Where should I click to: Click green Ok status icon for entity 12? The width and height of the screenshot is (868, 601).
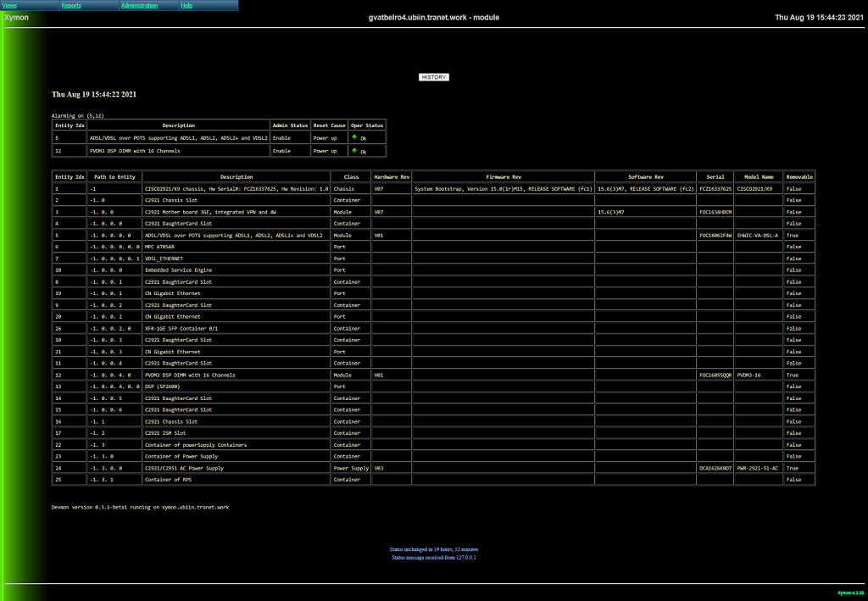pos(354,151)
